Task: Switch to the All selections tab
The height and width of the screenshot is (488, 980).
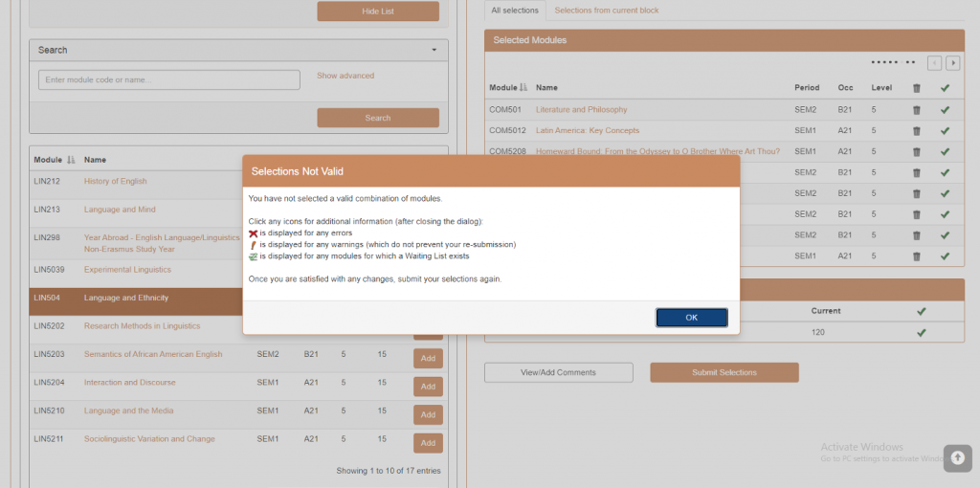Action: [x=514, y=11]
